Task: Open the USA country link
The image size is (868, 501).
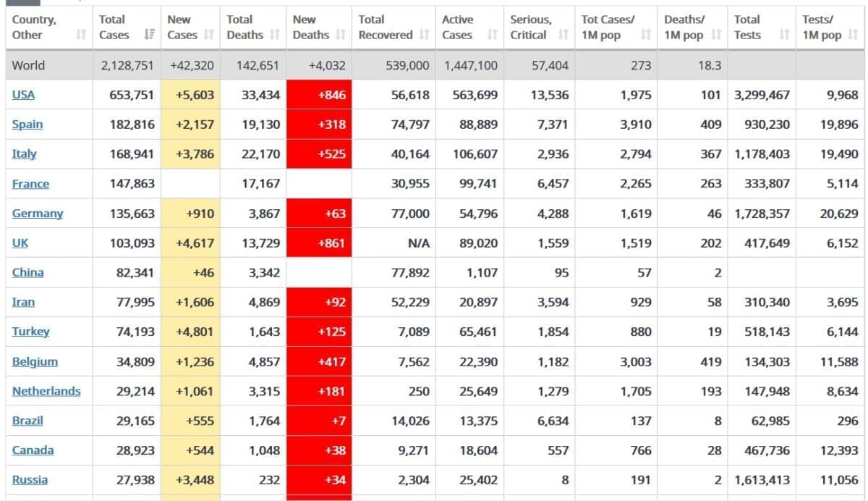Action: point(23,95)
